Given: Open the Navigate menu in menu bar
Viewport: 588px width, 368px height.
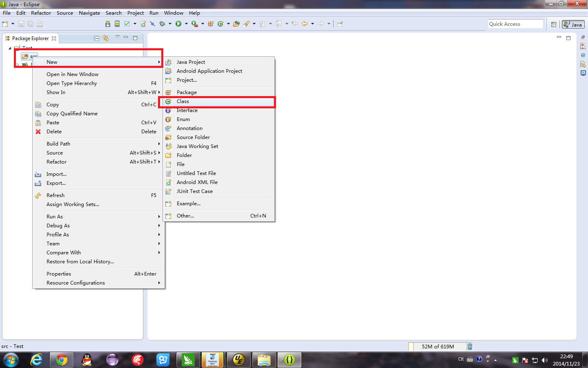Looking at the screenshot, I should (x=89, y=13).
